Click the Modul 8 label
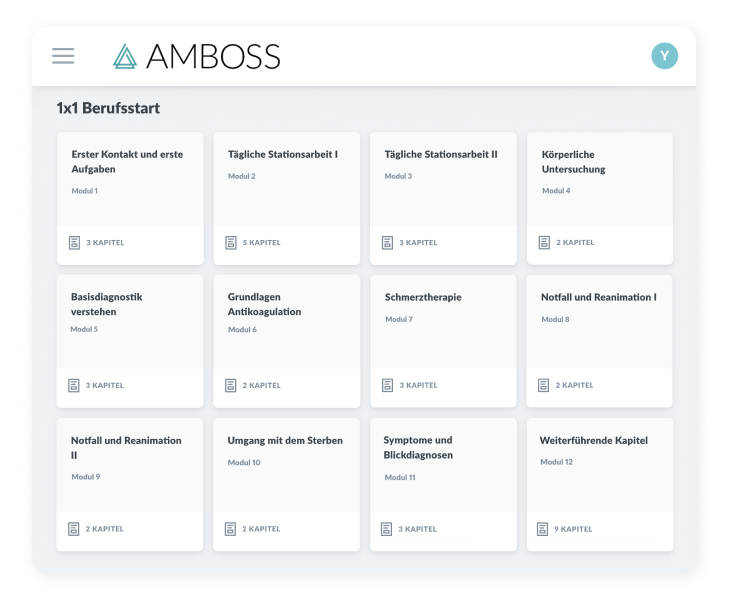The height and width of the screenshot is (598, 730). [555, 319]
